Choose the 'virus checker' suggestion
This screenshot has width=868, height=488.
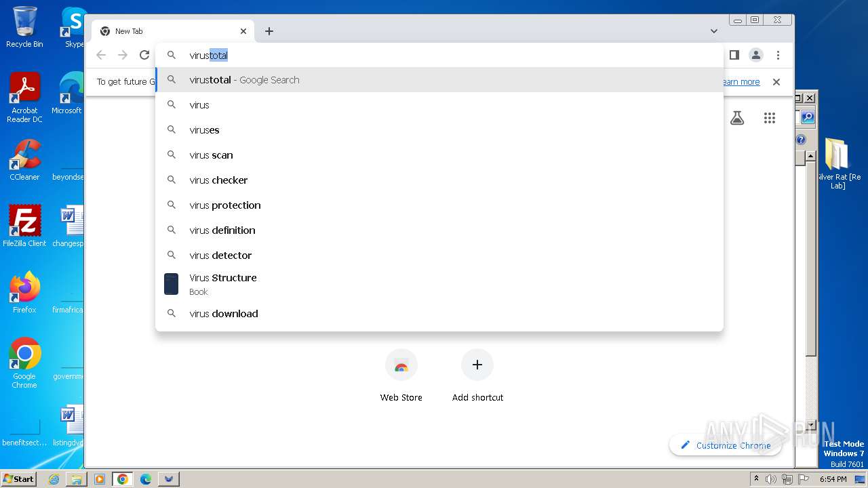[439, 180]
